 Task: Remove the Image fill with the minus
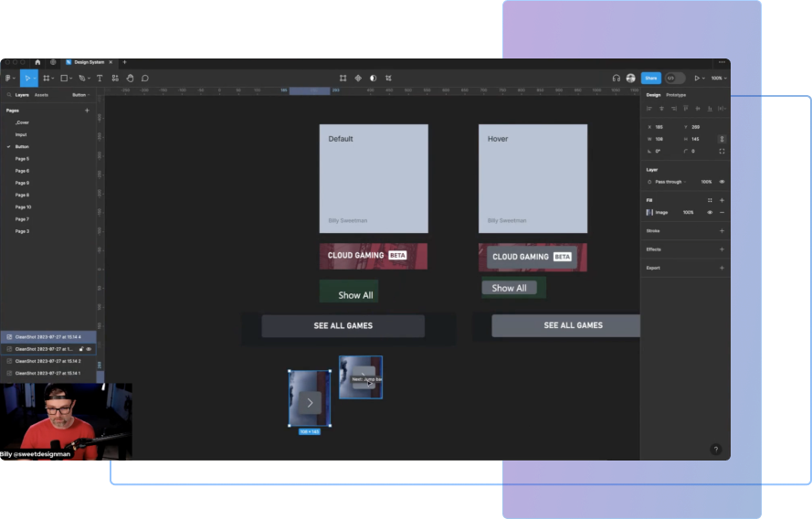[x=722, y=212]
